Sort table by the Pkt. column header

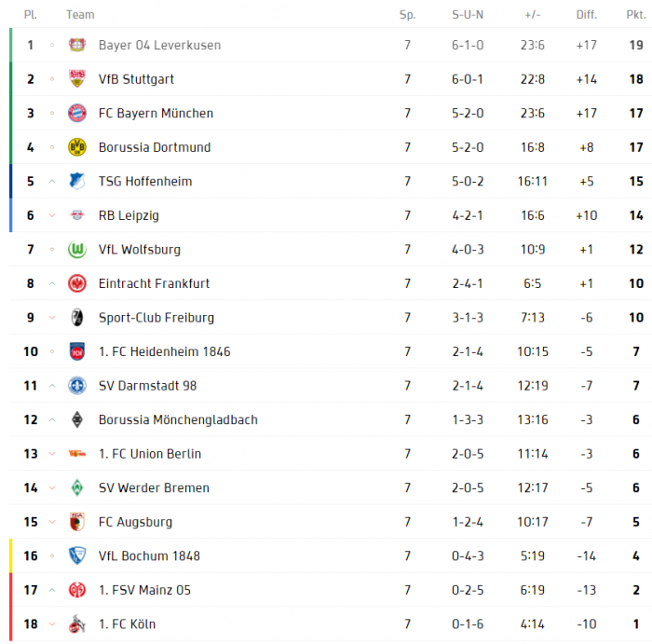tap(636, 15)
